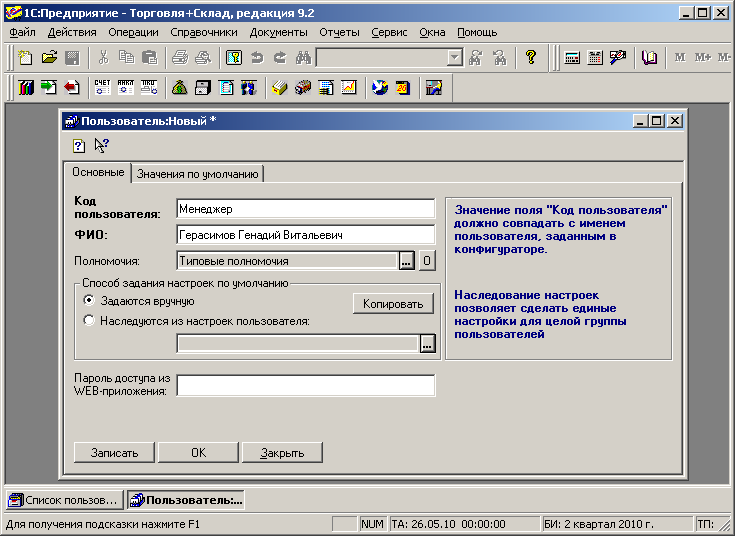Click the Copy icon in the toolbar
This screenshot has height=536, width=735.
point(126,58)
